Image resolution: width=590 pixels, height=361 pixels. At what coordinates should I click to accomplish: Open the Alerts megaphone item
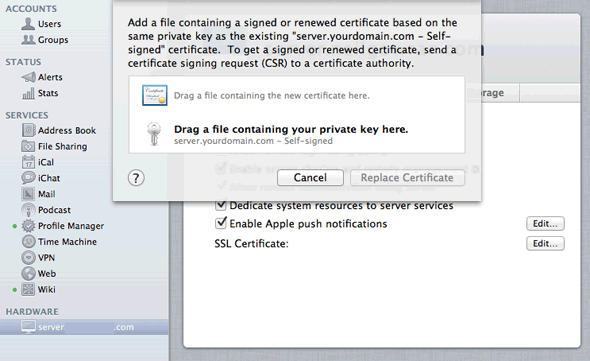click(x=42, y=77)
